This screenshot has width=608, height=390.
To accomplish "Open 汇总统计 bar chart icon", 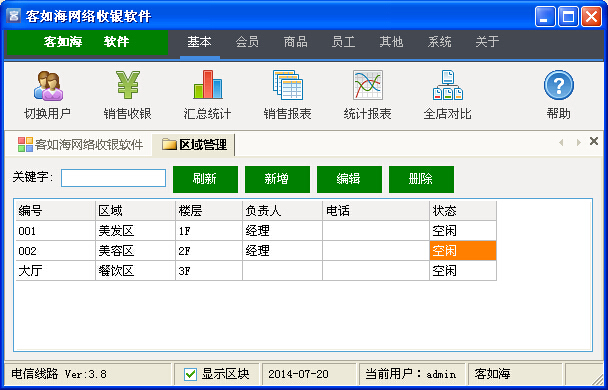I will [x=207, y=94].
